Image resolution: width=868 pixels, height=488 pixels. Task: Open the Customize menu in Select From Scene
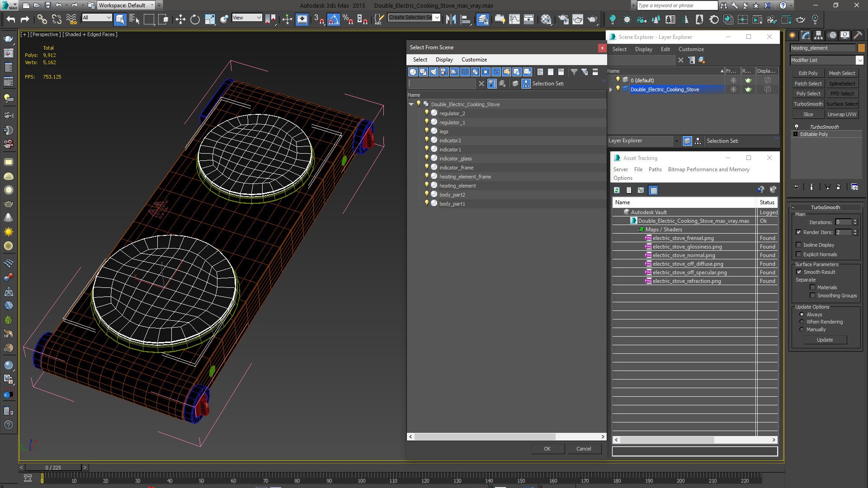pyautogui.click(x=474, y=60)
